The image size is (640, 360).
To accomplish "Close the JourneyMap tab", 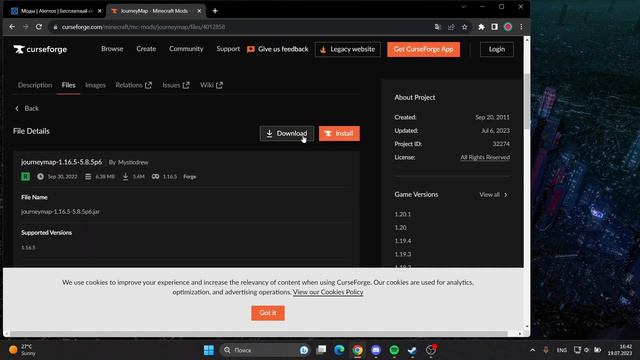I will [199, 11].
